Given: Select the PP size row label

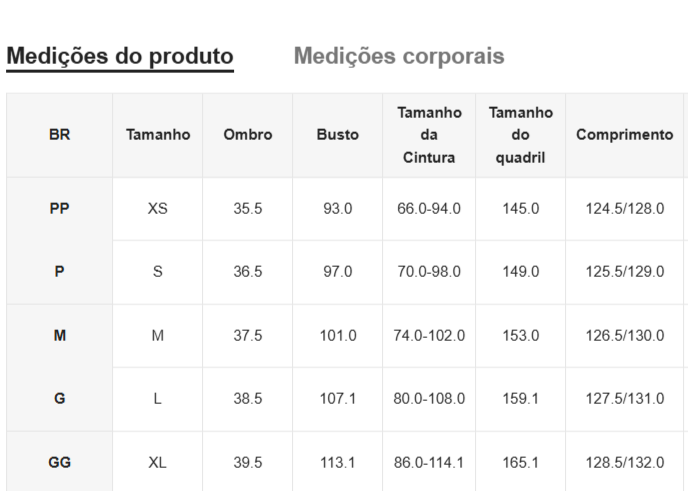Looking at the screenshot, I should click(x=59, y=209).
